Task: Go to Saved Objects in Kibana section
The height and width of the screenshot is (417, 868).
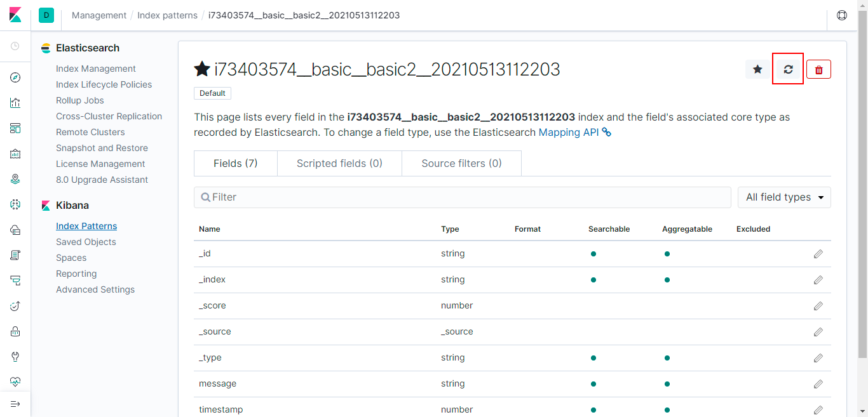Action: click(86, 242)
